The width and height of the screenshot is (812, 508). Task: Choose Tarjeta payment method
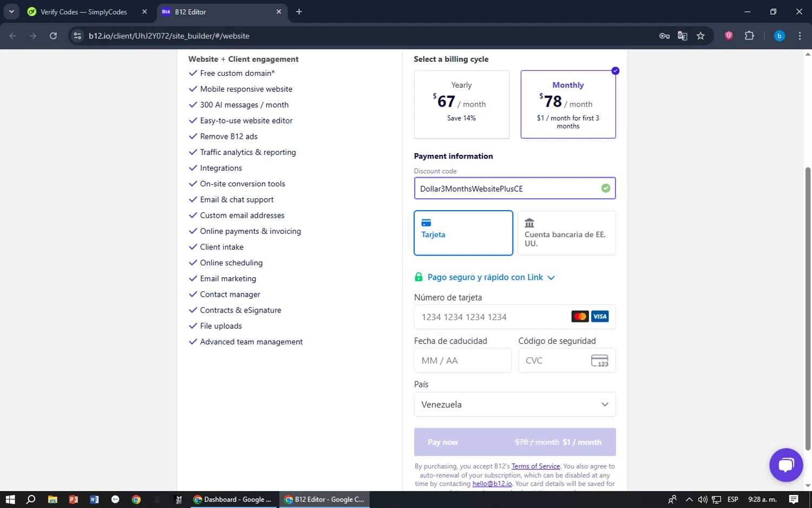[463, 233]
